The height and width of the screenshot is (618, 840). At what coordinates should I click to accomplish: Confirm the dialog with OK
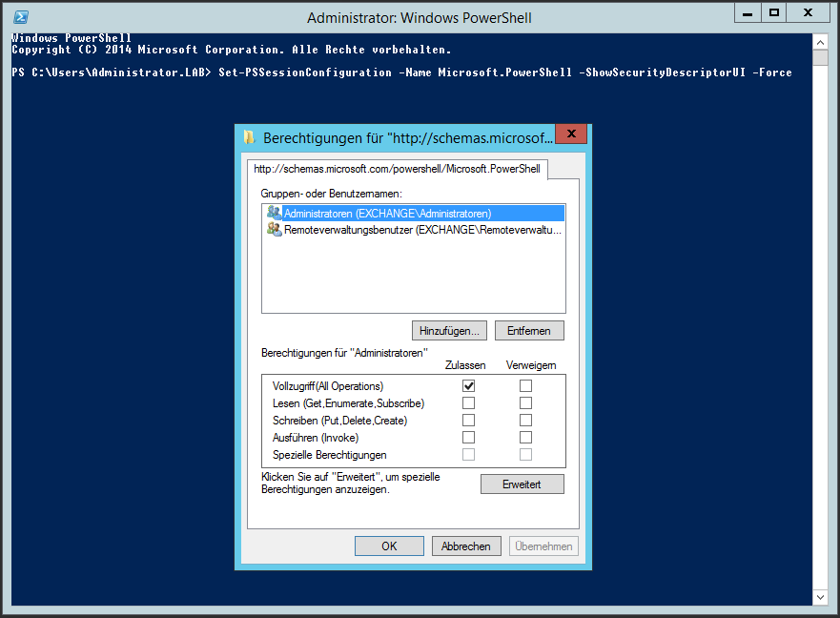click(x=389, y=546)
